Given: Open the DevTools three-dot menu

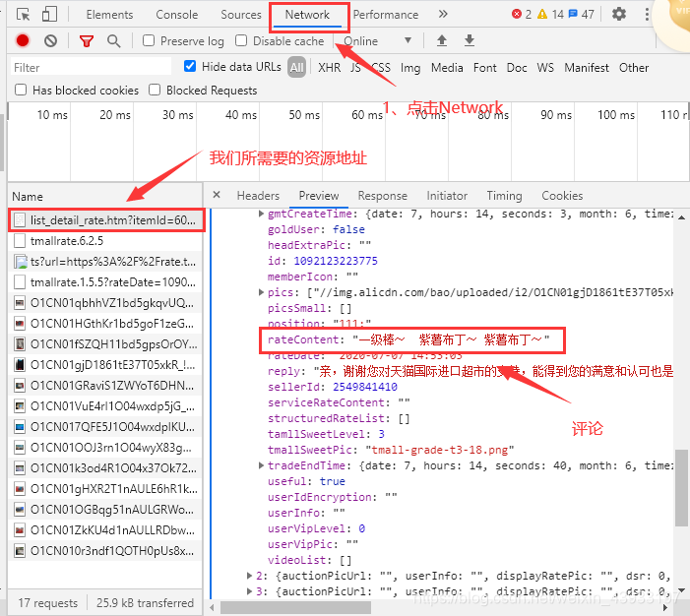Looking at the screenshot, I should pos(647,14).
